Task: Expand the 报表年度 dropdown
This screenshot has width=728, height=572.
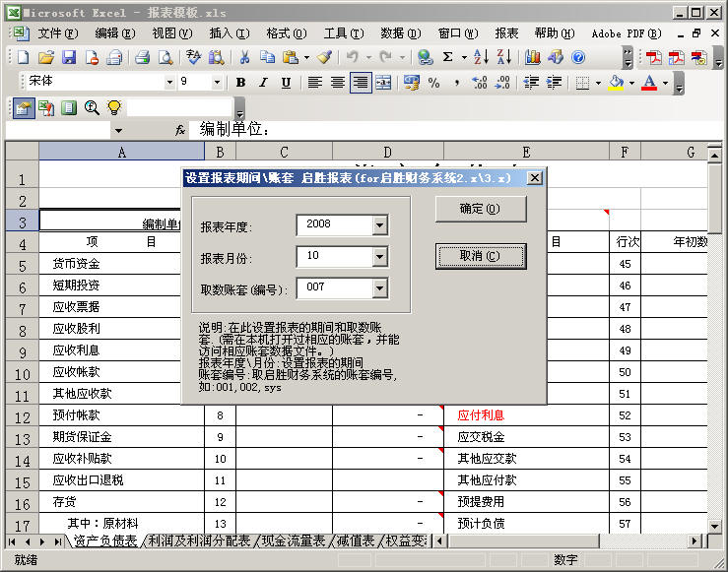Action: [380, 225]
